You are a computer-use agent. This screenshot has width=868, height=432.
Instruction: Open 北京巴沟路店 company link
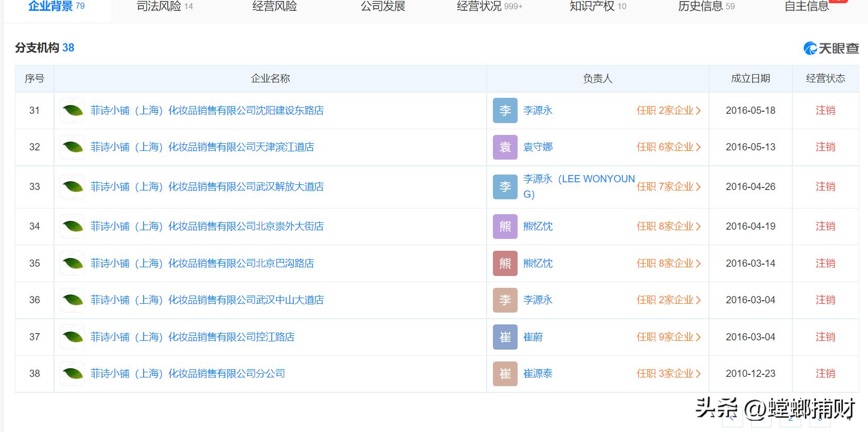(202, 264)
